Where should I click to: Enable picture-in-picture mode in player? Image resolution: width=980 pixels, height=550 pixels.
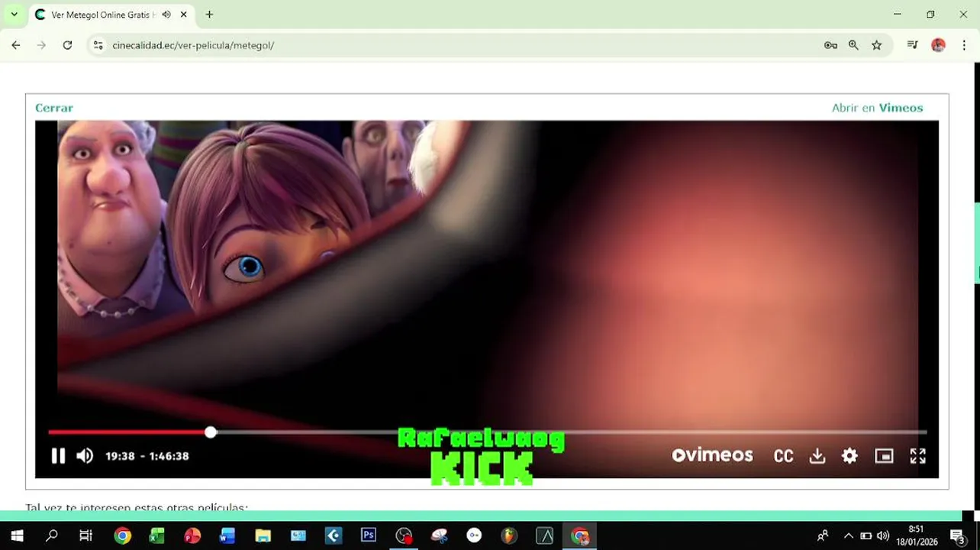(x=884, y=456)
